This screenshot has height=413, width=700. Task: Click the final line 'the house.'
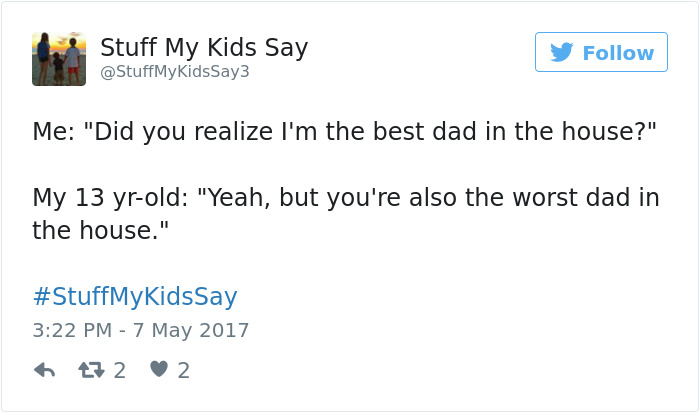tap(100, 230)
